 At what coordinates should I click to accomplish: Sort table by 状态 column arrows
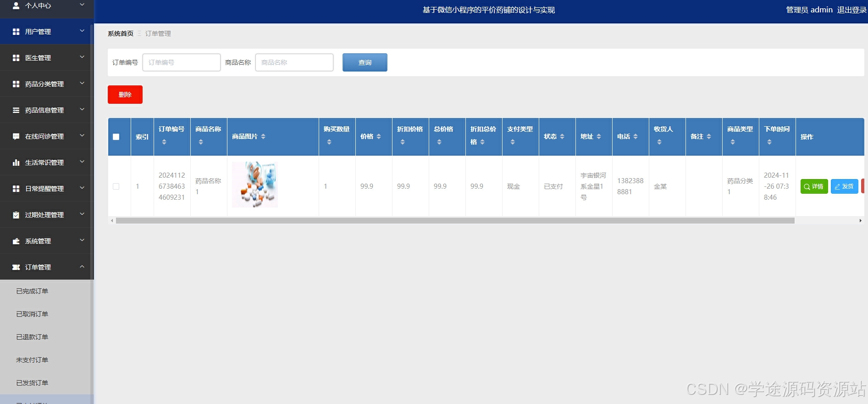[x=562, y=136]
